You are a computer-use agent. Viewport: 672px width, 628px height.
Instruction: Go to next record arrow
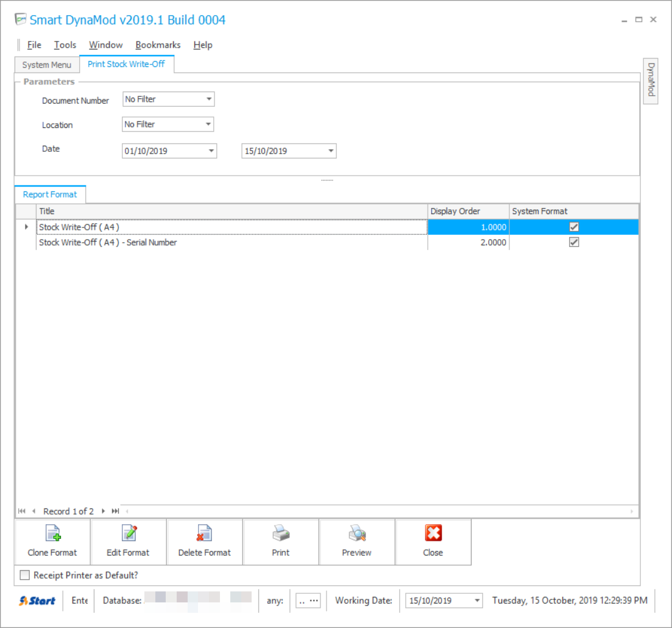point(104,511)
